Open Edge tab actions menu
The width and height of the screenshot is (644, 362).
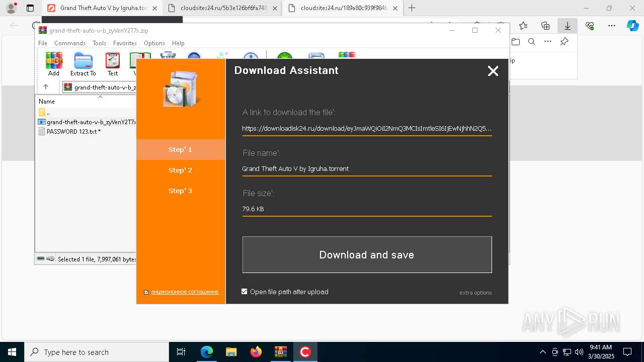(30, 8)
